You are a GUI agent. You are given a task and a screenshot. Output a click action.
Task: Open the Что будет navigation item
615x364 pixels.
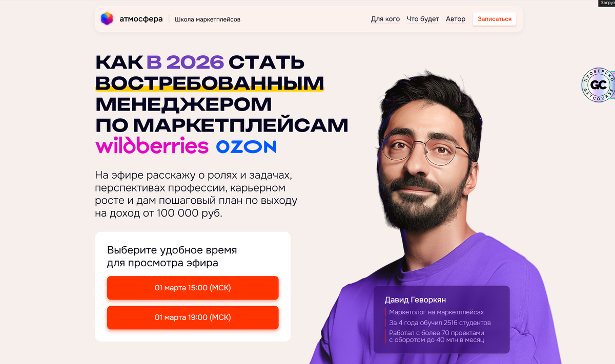click(423, 19)
